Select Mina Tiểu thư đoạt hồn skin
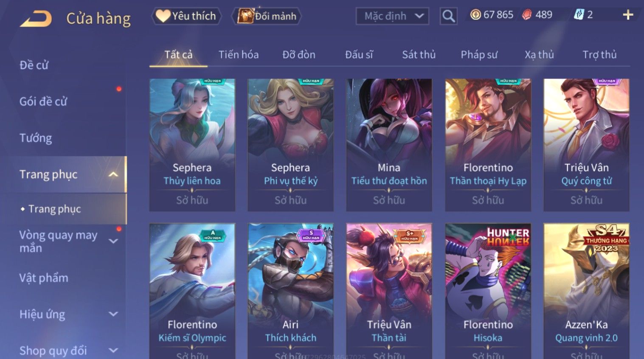The height and width of the screenshot is (359, 644). click(x=389, y=145)
